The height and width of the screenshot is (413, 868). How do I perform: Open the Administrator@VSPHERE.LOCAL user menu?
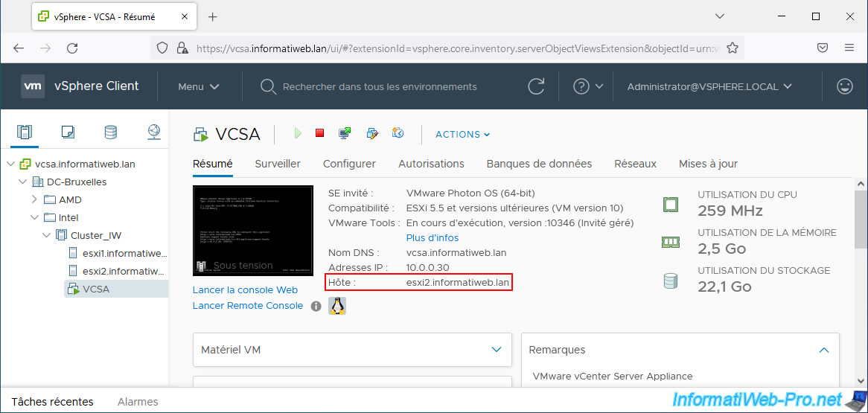click(709, 87)
